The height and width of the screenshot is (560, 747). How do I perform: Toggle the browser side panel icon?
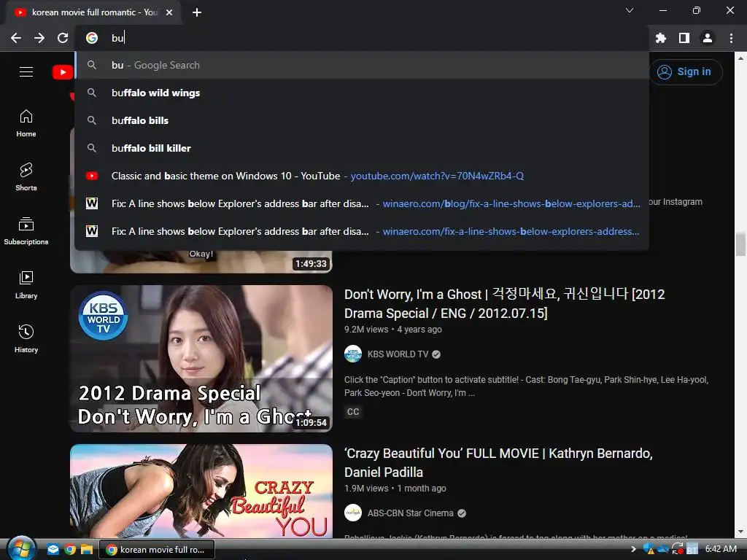click(684, 38)
